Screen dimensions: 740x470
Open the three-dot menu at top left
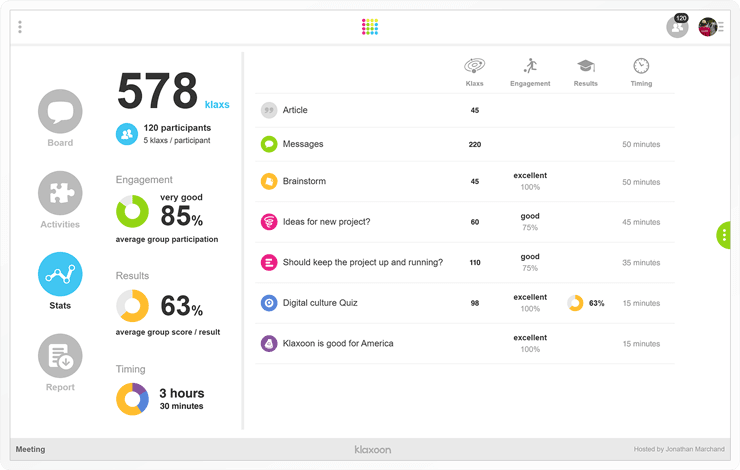click(20, 27)
